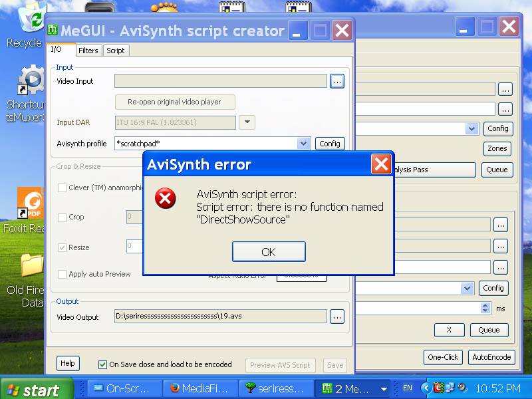Uncheck On Save close and load to be encoded

(102, 364)
